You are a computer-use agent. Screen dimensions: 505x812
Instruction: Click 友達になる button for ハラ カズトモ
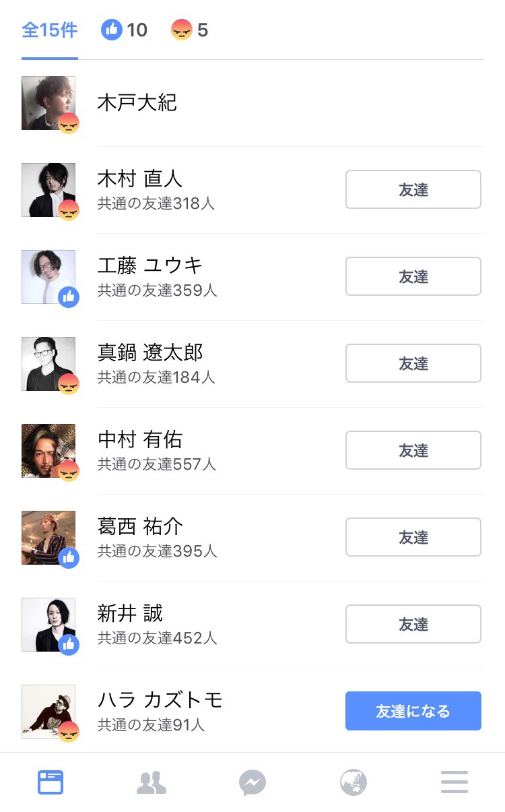pos(413,711)
